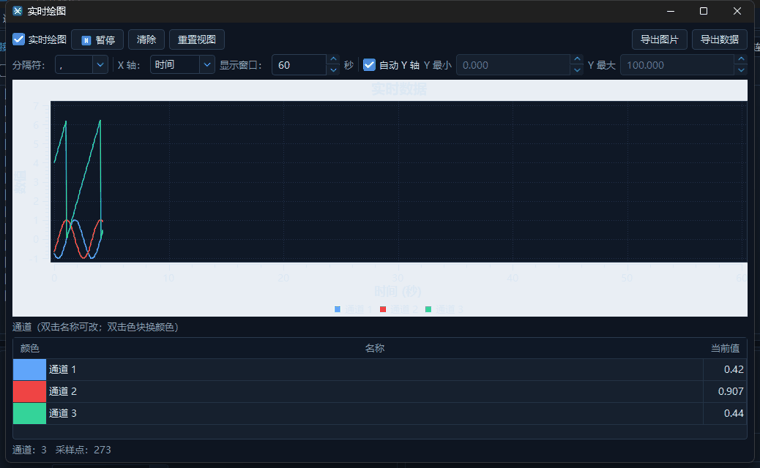Screen dimensions: 760x468
Task: Click the red 通道 2 legend marker
Action: point(383,309)
